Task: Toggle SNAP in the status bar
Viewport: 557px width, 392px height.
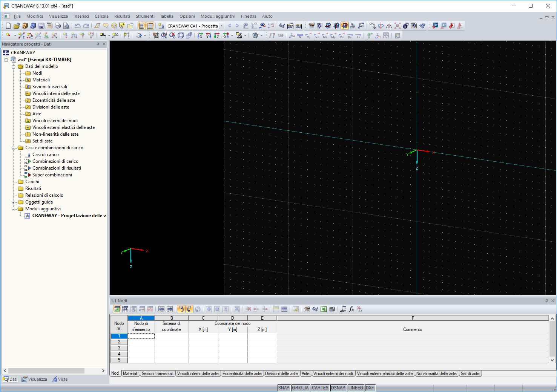Action: coord(283,388)
